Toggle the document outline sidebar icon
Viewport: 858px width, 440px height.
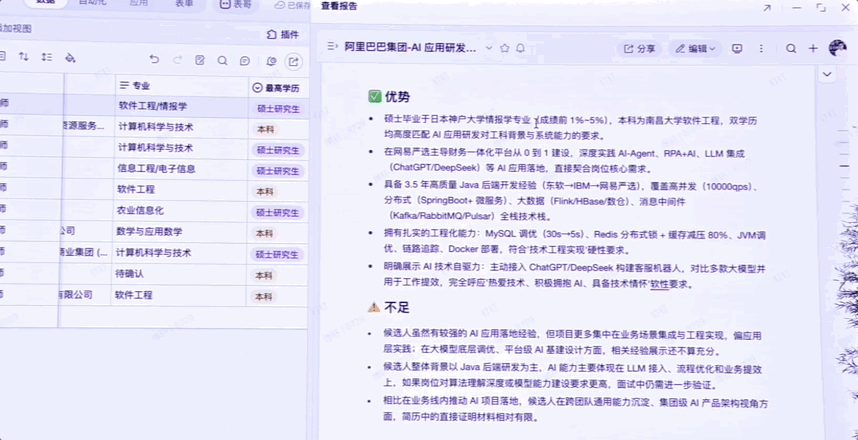click(x=332, y=48)
